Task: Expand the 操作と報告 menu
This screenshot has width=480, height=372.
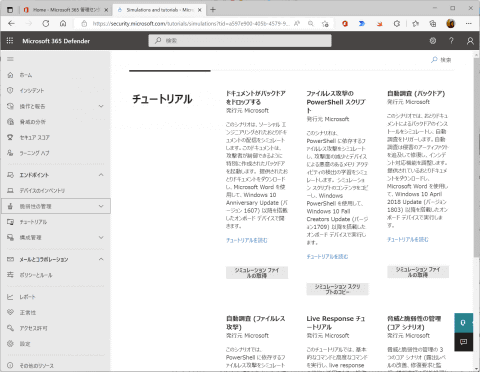Action: [101, 106]
